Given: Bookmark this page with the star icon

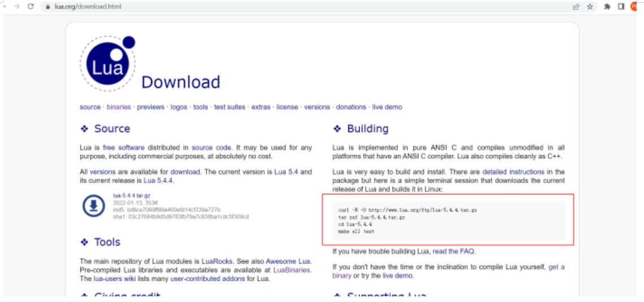Looking at the screenshot, I should tap(590, 7).
